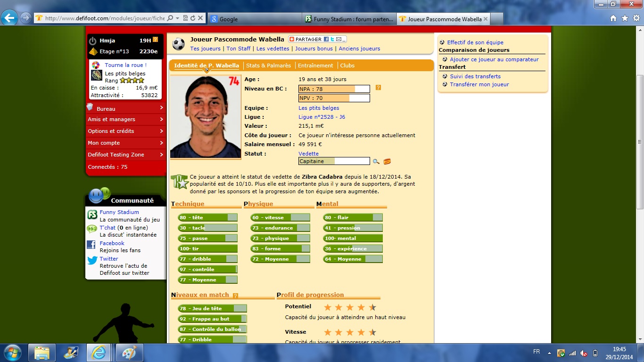This screenshot has height=362, width=644.
Task: Go back with the browser back arrow
Action: pos(10,18)
